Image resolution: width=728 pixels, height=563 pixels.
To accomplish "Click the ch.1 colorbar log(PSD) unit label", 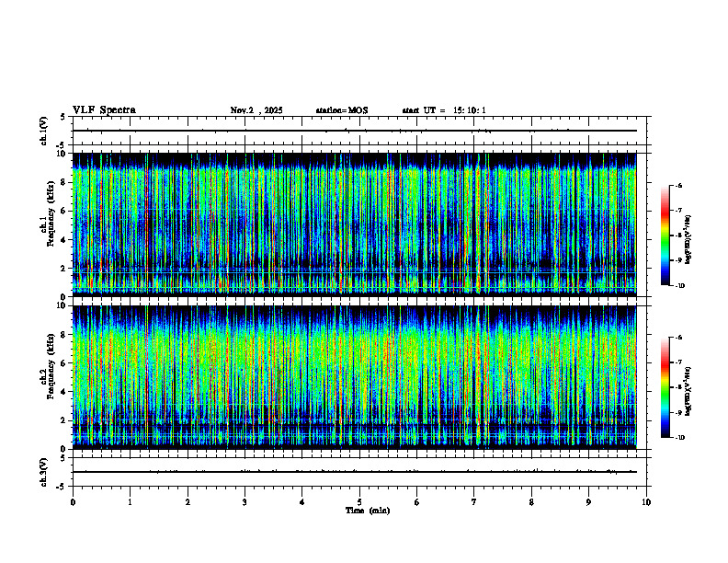I will click(x=688, y=240).
